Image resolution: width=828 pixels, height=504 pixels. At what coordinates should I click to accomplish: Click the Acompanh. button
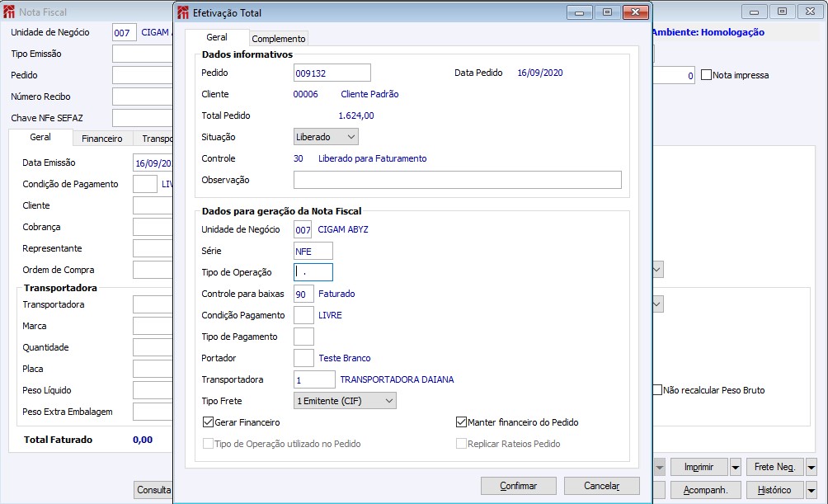[x=705, y=490]
